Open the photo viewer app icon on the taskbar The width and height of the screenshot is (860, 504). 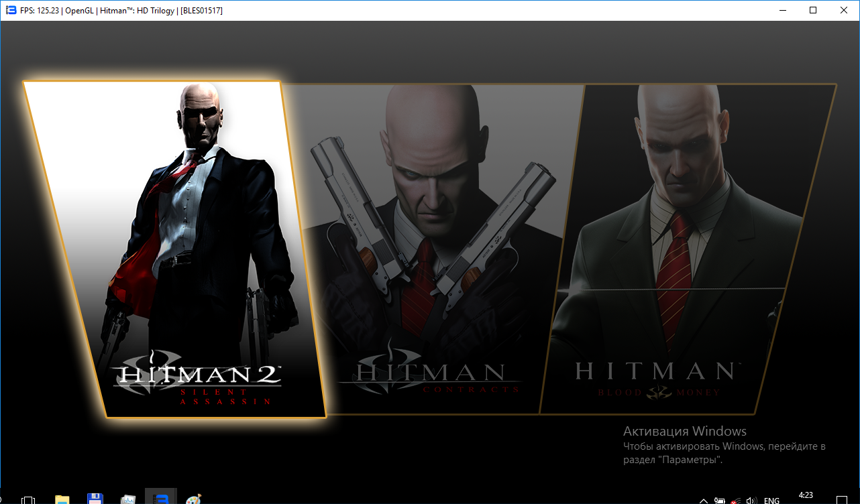tap(127, 499)
